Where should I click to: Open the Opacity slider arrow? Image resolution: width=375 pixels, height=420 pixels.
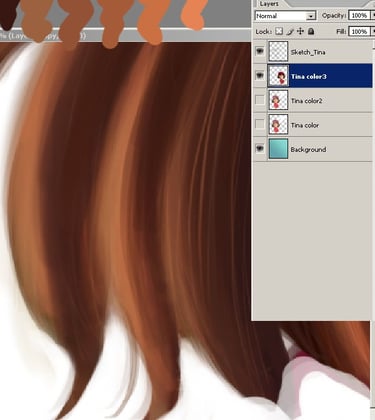tap(373, 15)
